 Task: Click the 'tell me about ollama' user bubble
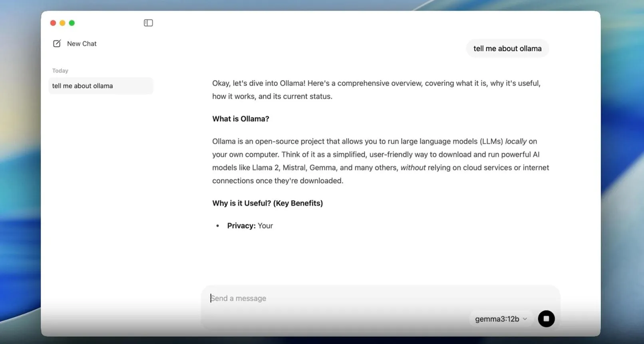coord(507,48)
